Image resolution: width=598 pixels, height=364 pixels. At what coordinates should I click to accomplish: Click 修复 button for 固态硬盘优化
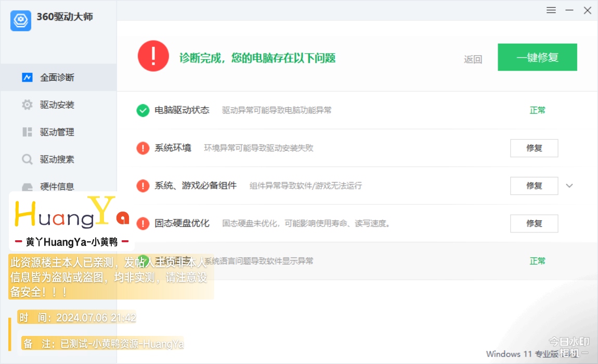pos(534,224)
